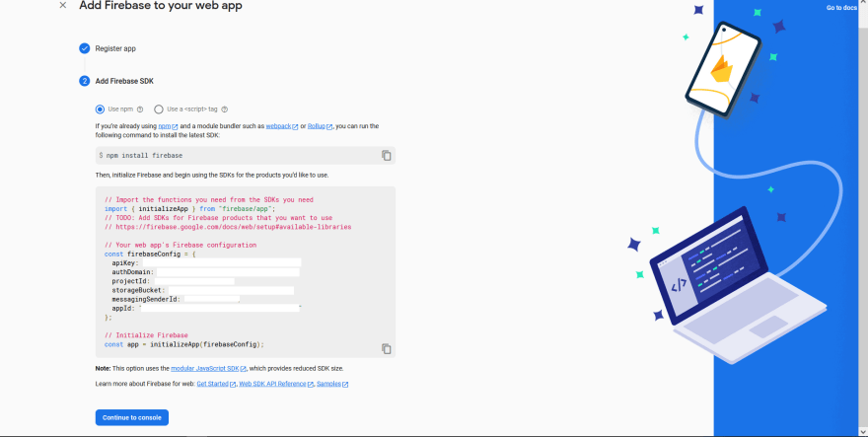868x437 pixels.
Task: Click the import initializeApp code line
Action: (x=189, y=209)
